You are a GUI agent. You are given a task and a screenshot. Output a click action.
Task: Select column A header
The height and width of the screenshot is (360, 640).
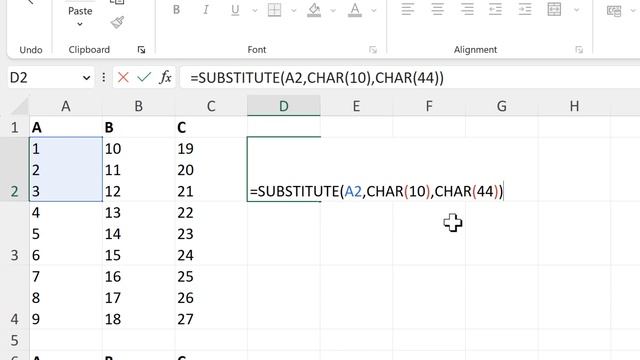point(66,106)
